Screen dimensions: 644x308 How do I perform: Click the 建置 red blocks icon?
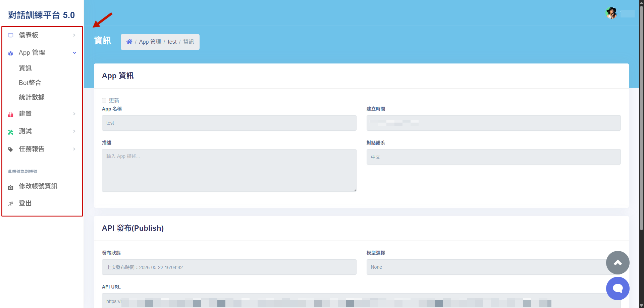coord(11,115)
